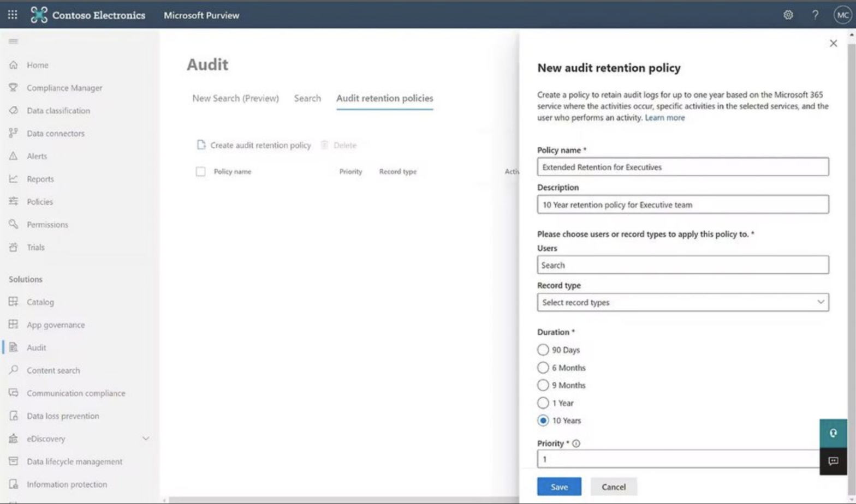The width and height of the screenshot is (856, 504).
Task: Select the 9 Months duration
Action: (x=543, y=385)
